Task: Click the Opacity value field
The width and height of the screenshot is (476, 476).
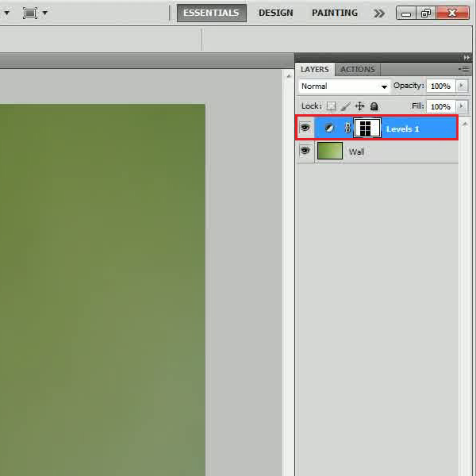Action: (440, 86)
